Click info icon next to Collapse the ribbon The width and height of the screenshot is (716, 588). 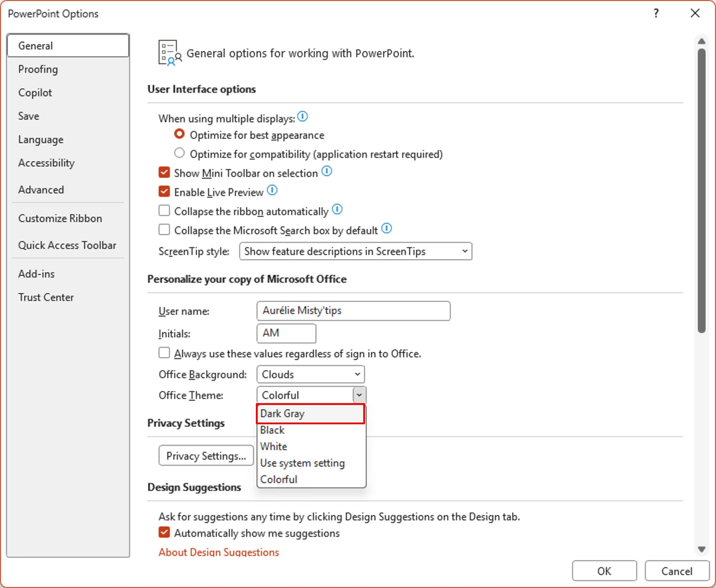(337, 209)
